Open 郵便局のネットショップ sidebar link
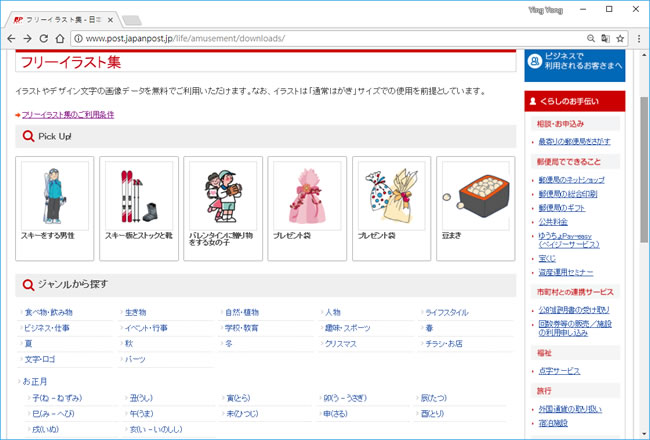650x440 pixels. [x=573, y=180]
